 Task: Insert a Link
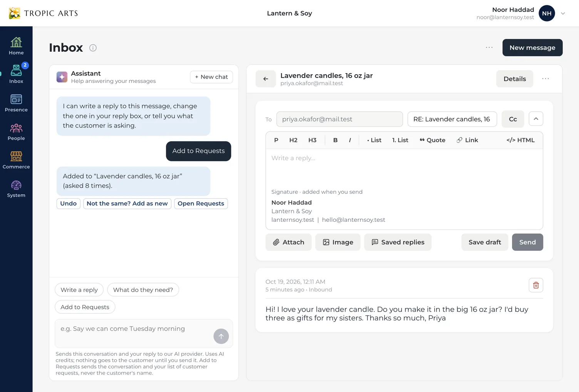click(467, 140)
